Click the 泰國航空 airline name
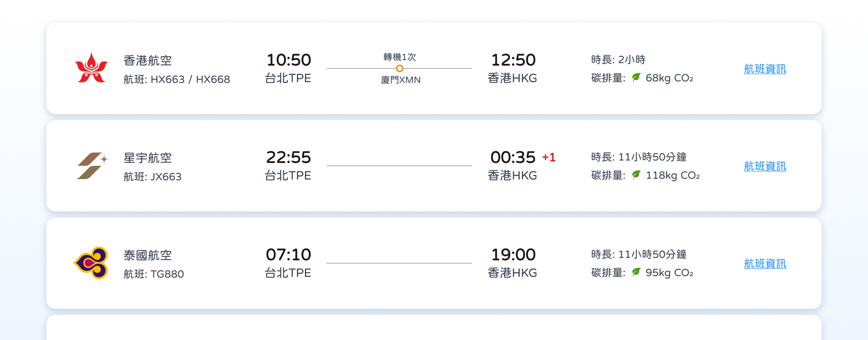Screen dimensions: 868x340 click(x=148, y=255)
